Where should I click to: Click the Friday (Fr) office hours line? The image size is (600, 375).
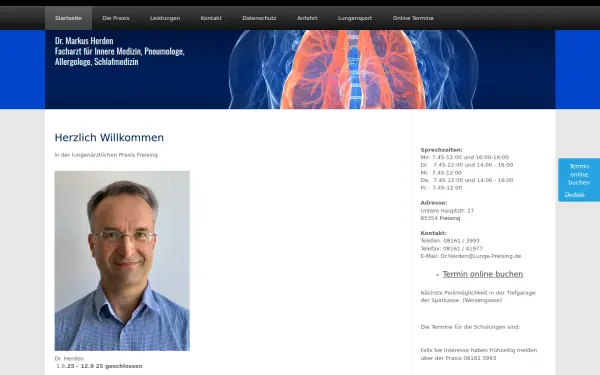441,188
